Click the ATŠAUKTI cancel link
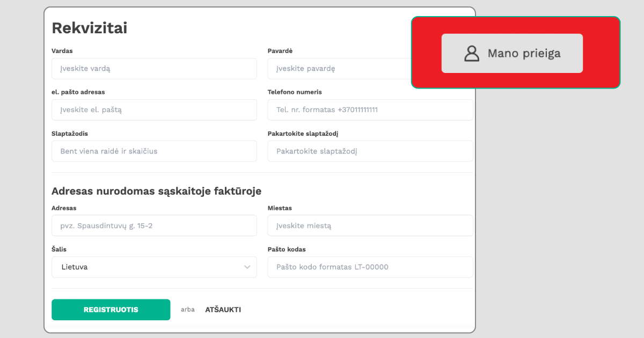This screenshot has width=644, height=338. coord(223,310)
